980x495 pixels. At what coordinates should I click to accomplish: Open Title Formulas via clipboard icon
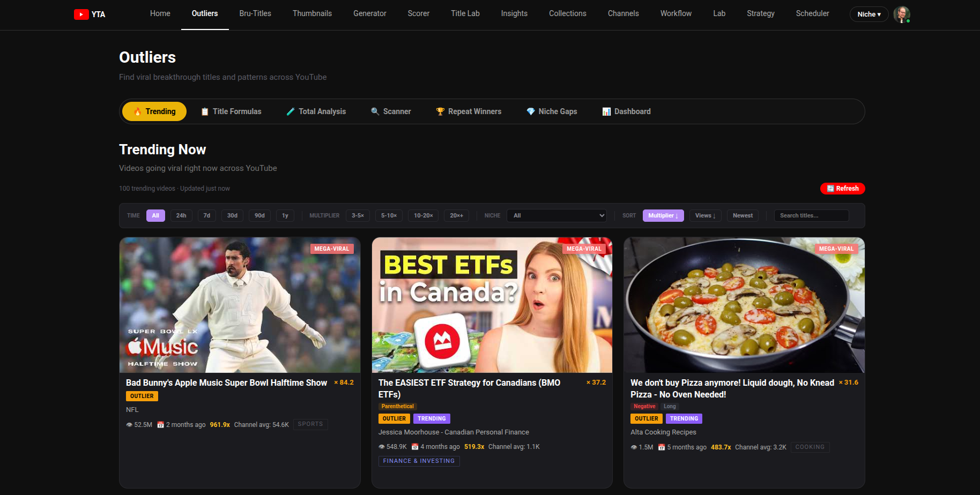tap(204, 111)
